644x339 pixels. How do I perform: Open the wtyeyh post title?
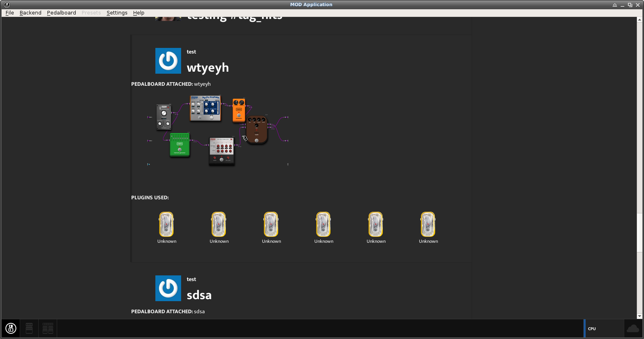pos(208,68)
